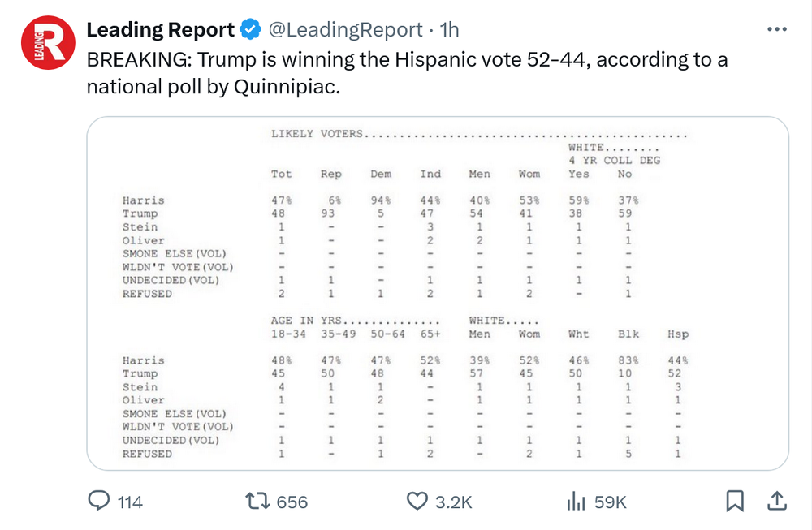The image size is (812, 530).
Task: Click the BREAKING tweet text body
Action: tap(406, 72)
